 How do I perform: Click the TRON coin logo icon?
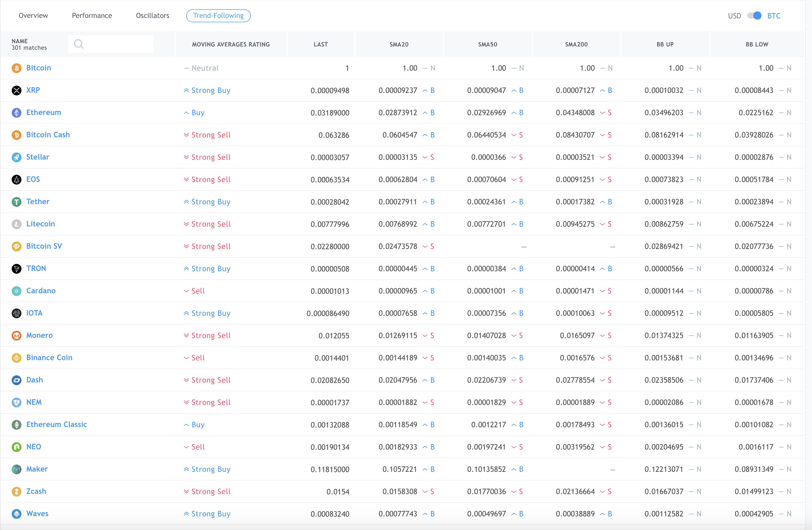pos(16,269)
